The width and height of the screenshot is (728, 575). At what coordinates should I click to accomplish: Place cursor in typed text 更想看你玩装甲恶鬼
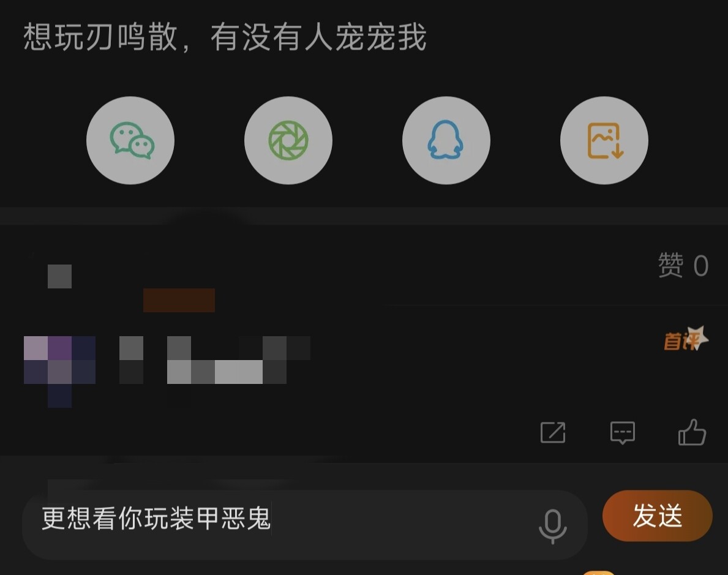(156, 518)
